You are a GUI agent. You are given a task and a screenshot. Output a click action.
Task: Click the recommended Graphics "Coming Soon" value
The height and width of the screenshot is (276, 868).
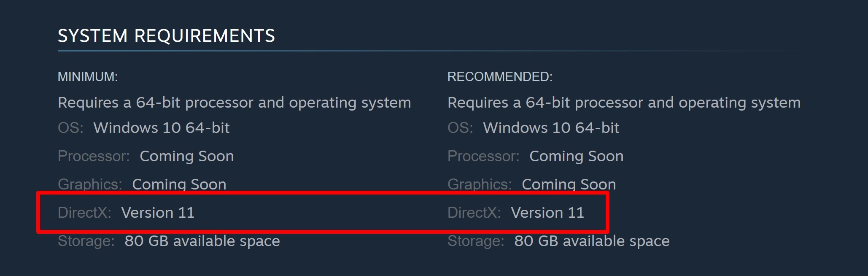pos(569,184)
